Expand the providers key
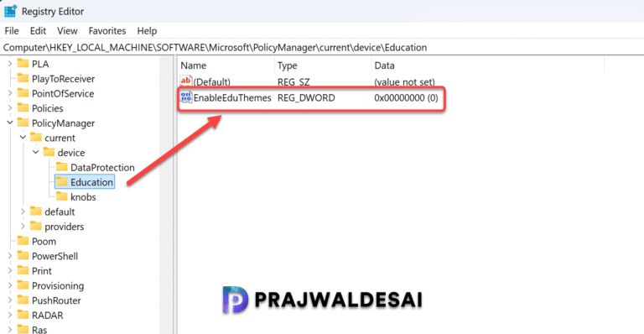Screen dimensions: 644x334 23,227
